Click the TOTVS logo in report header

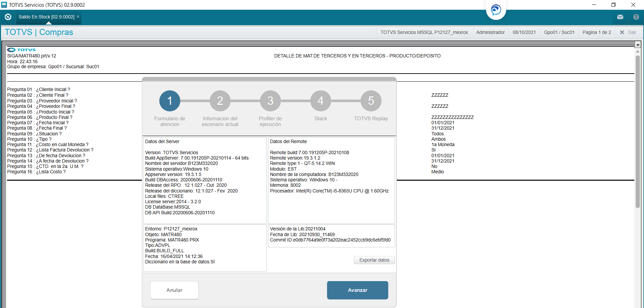(21, 50)
